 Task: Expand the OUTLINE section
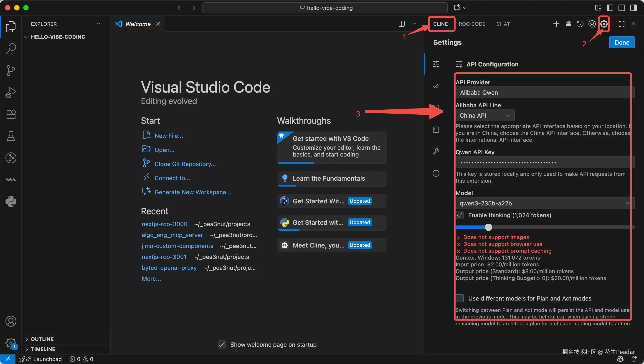pyautogui.click(x=42, y=339)
